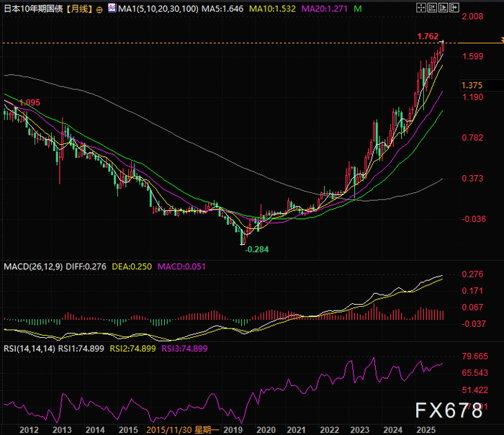Click the 2023 label on time axis
Viewport: 504px width, 435px height.
tap(360, 430)
